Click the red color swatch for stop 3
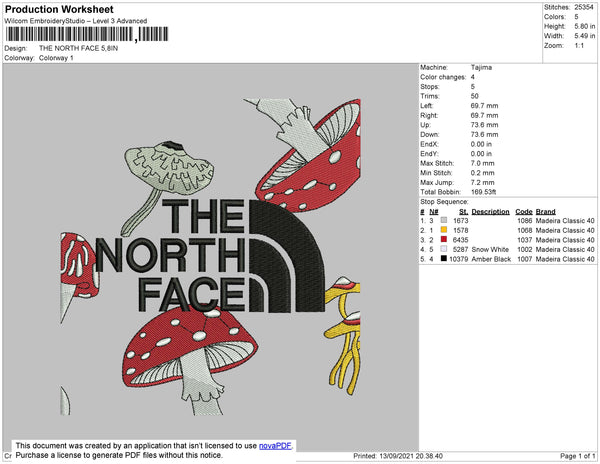 [x=444, y=239]
